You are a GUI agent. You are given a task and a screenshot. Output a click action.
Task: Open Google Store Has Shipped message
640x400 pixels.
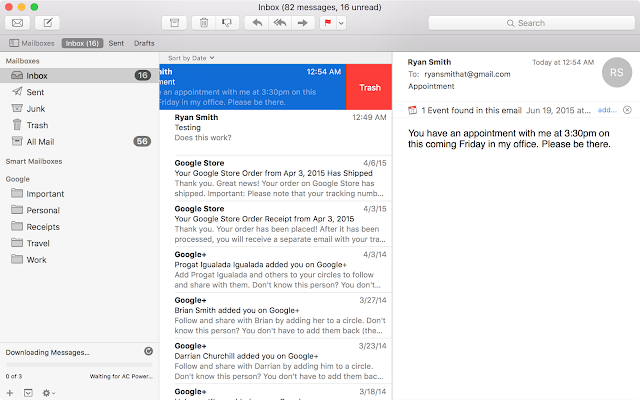(276, 178)
